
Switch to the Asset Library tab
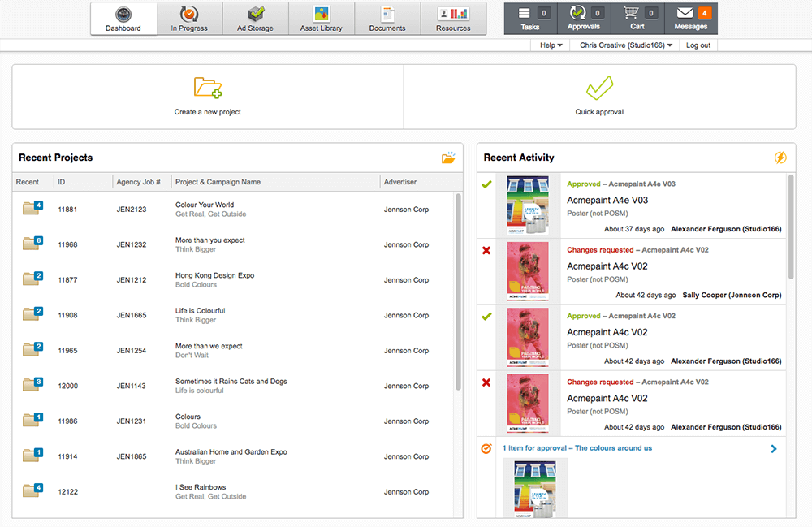pos(322,19)
